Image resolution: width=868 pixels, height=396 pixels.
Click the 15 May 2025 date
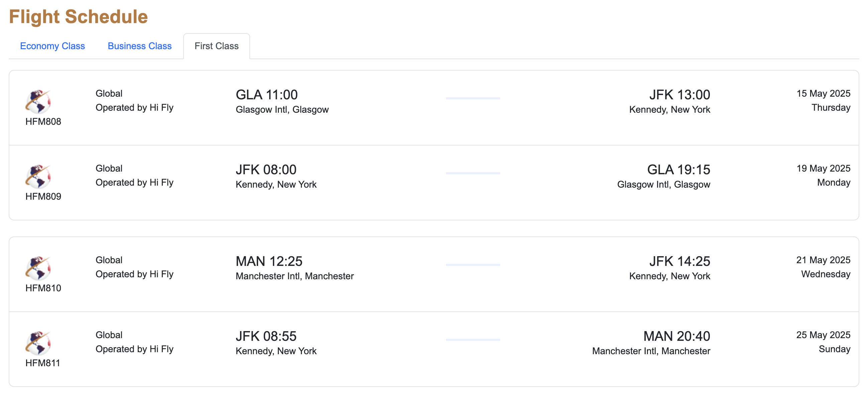click(823, 93)
